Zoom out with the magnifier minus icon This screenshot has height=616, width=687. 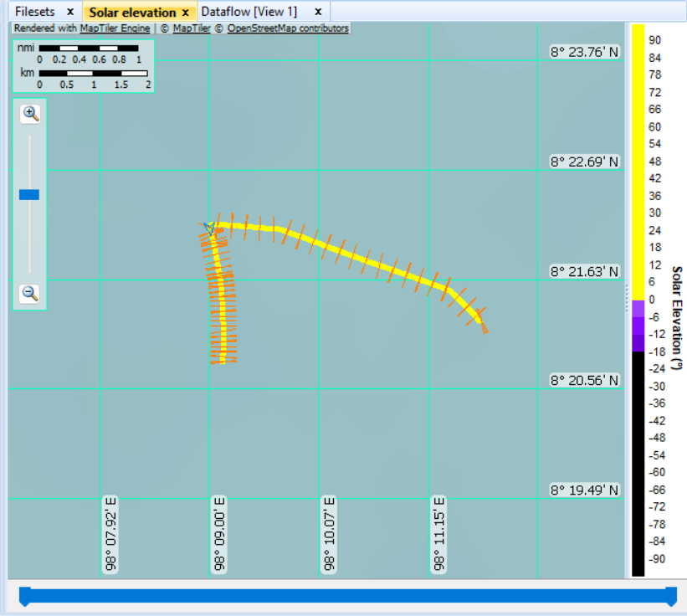click(30, 294)
